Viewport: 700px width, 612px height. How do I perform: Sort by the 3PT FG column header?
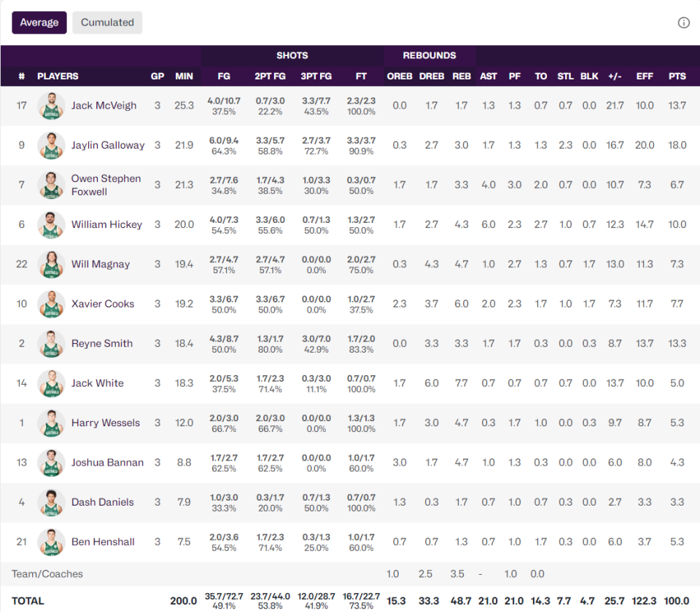point(316,76)
